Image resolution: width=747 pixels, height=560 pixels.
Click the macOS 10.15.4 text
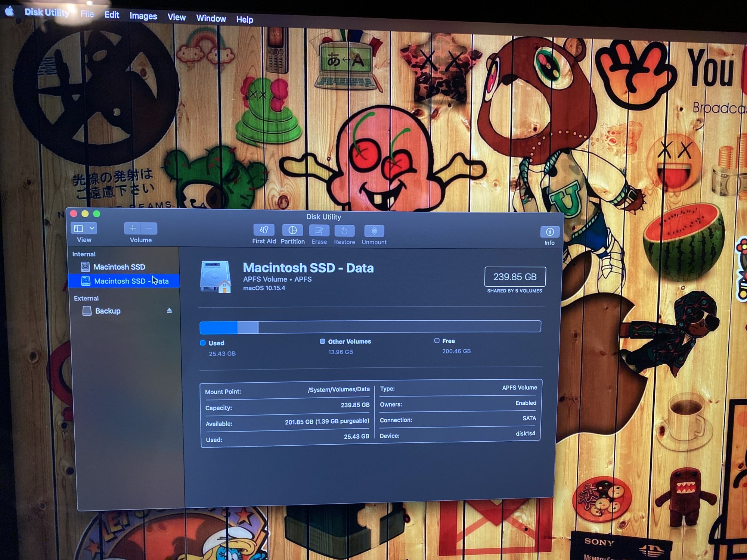tap(264, 288)
